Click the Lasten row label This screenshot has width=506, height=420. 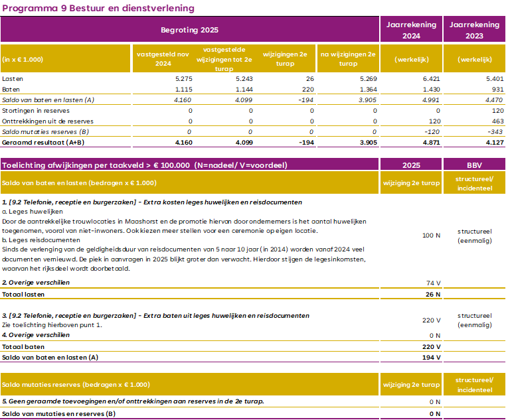(13, 78)
